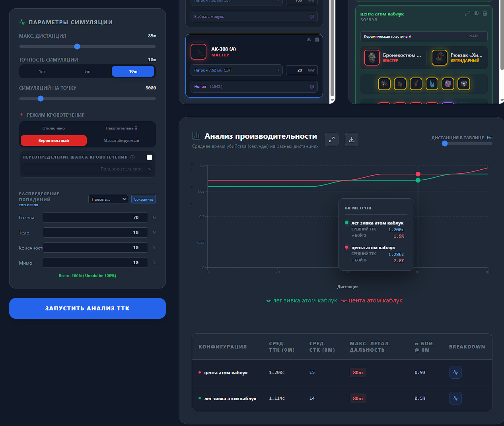
Task: Click the Бронекостюм armor icon
Action: pyautogui.click(x=372, y=58)
